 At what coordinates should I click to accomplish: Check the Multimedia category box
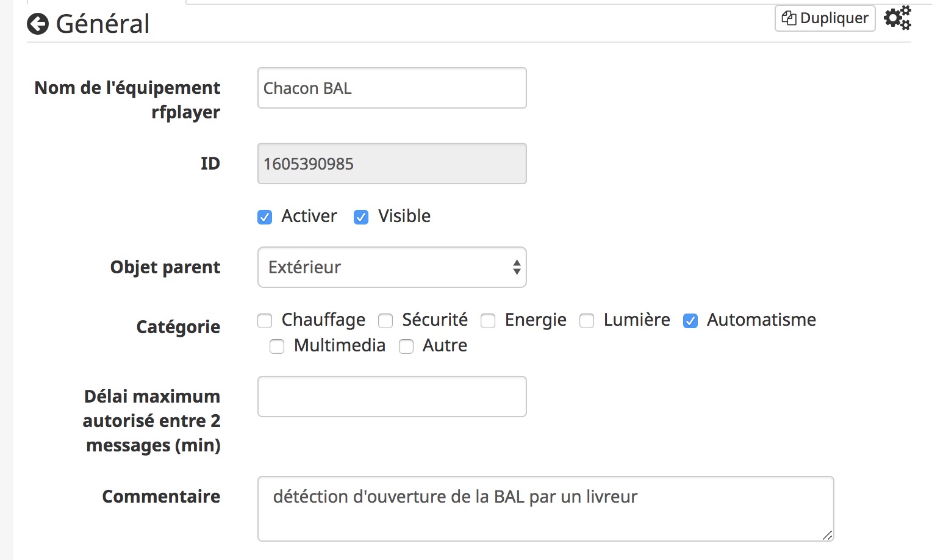click(277, 346)
